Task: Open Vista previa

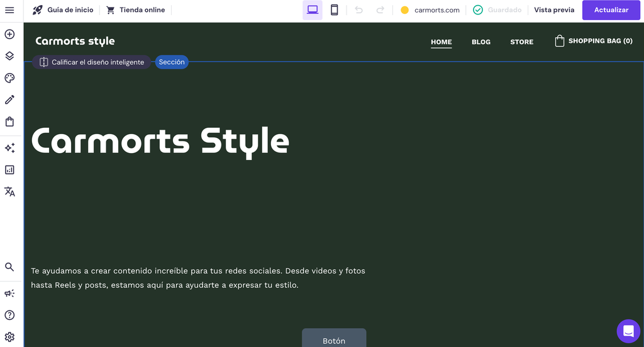Action: tap(554, 10)
